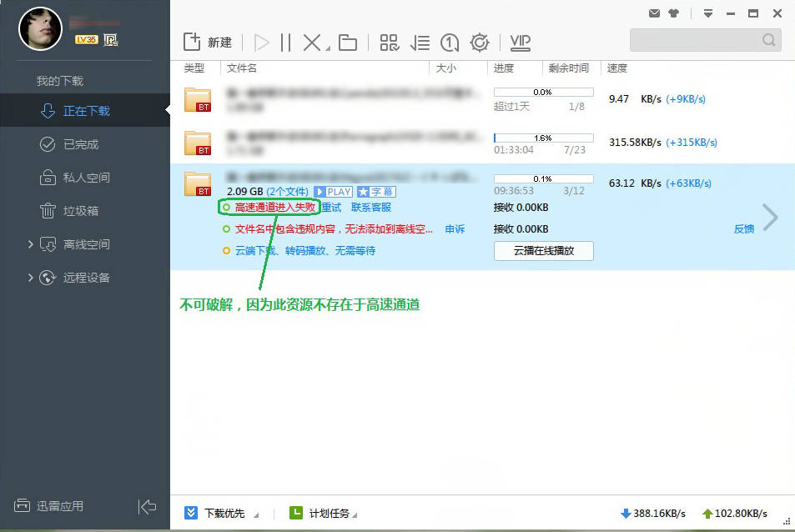Click the progress bar showing 1.6%

pyautogui.click(x=543, y=138)
